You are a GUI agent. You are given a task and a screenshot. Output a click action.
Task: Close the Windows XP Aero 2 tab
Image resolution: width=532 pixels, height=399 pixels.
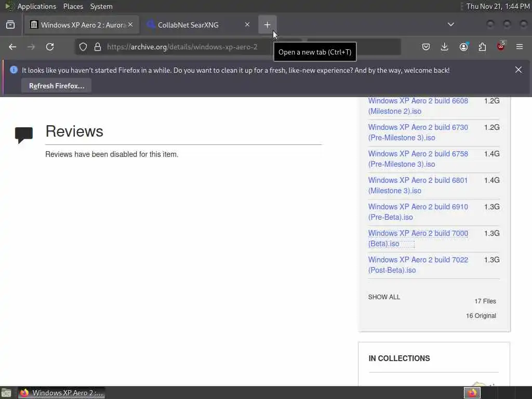tap(130, 24)
